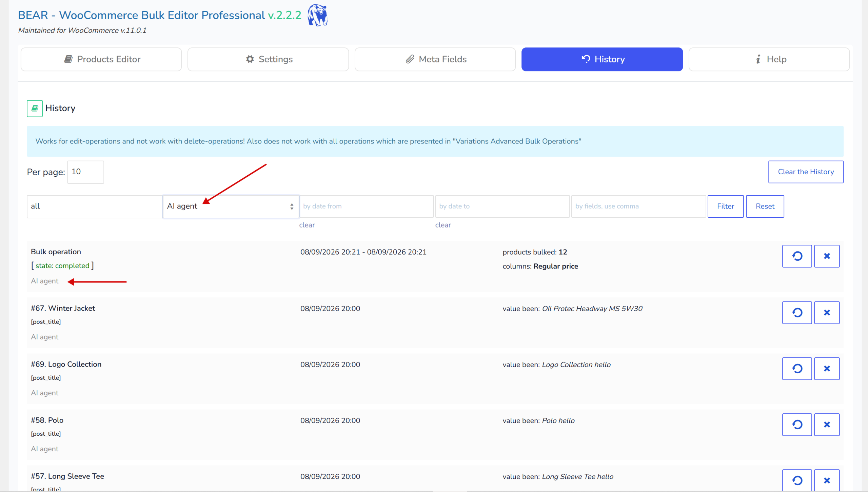Click the 'Logo Collection hello' value

click(x=576, y=365)
